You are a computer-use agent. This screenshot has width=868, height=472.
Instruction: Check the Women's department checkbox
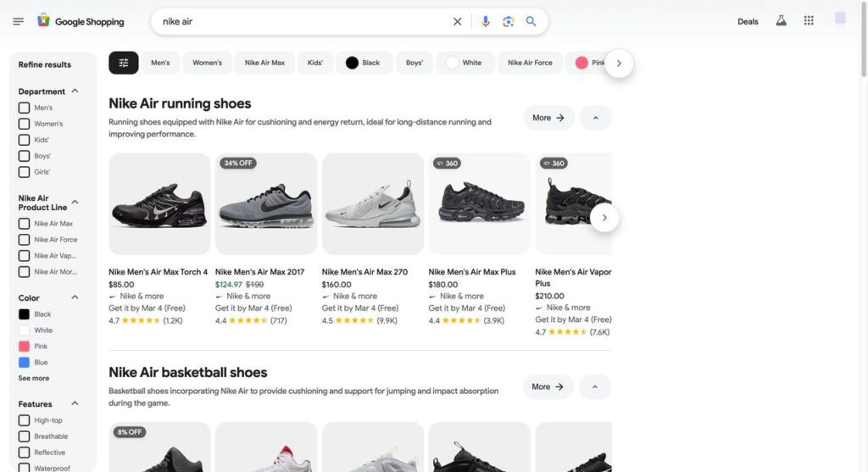25,124
